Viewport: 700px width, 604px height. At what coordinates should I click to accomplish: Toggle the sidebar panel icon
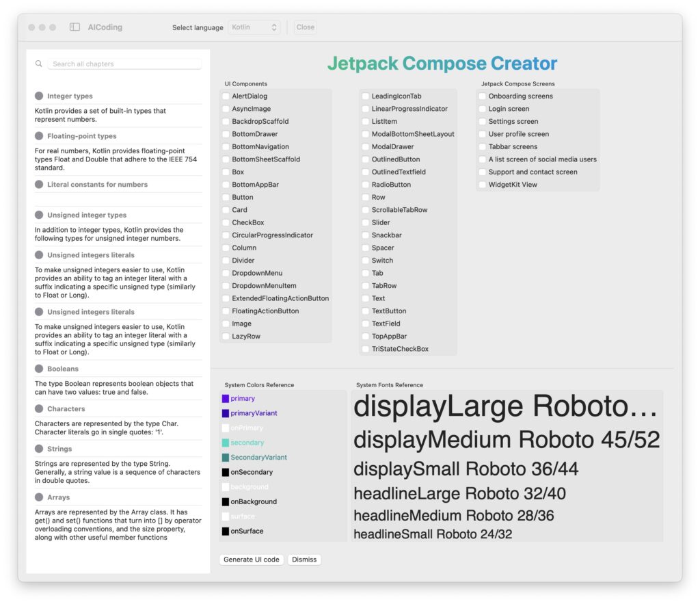(75, 27)
